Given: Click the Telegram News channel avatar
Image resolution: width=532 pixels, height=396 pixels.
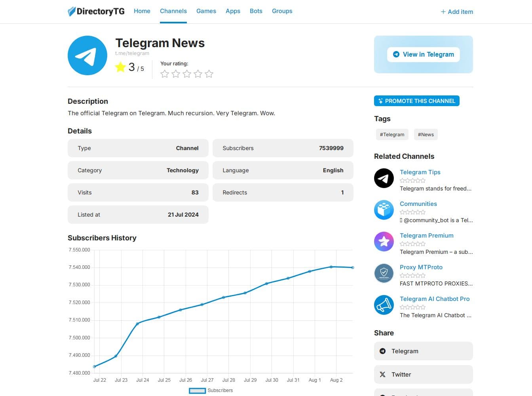Looking at the screenshot, I should point(87,55).
